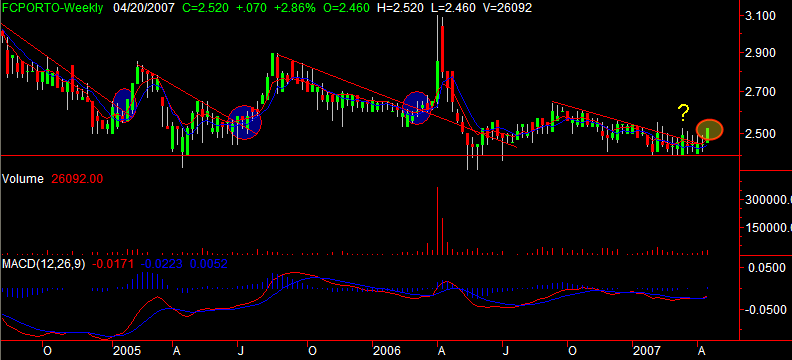Select the 04/20/2007 date in the header

[x=143, y=8]
